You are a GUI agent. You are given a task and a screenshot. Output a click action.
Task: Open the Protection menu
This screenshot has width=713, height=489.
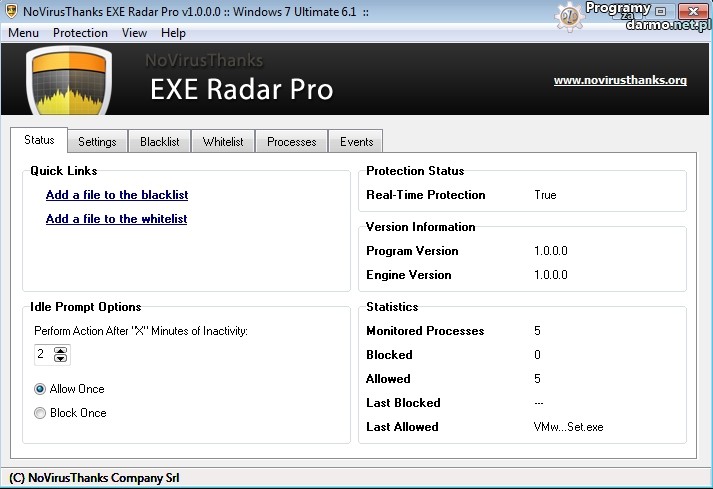pyautogui.click(x=80, y=33)
